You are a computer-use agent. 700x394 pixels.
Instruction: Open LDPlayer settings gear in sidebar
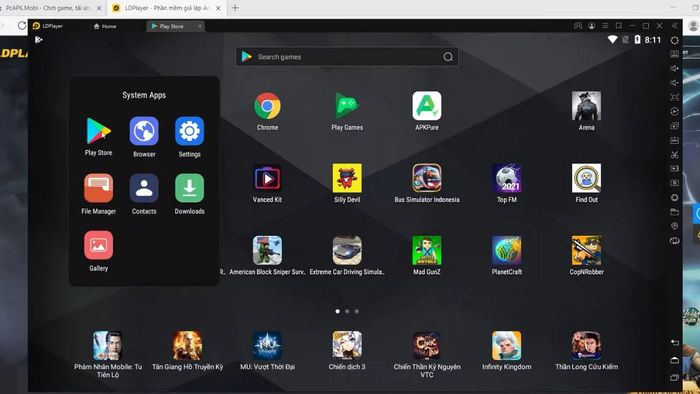(x=675, y=40)
